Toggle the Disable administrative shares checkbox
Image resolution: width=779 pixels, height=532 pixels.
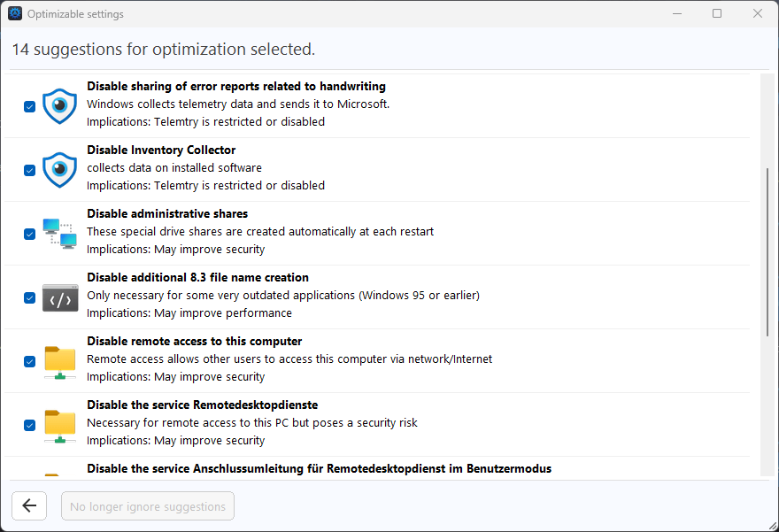click(x=29, y=234)
